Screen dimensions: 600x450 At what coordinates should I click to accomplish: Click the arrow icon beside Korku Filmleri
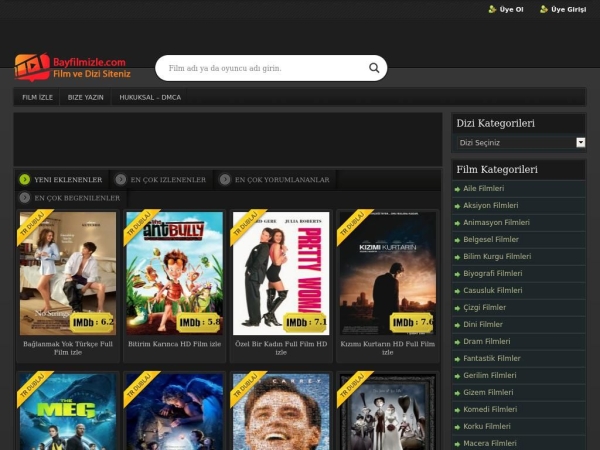tap(457, 427)
